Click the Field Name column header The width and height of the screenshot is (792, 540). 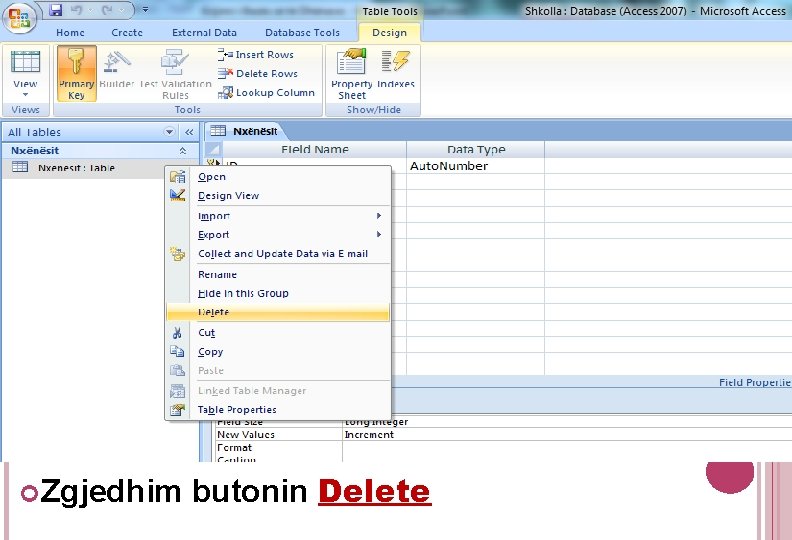(x=315, y=150)
